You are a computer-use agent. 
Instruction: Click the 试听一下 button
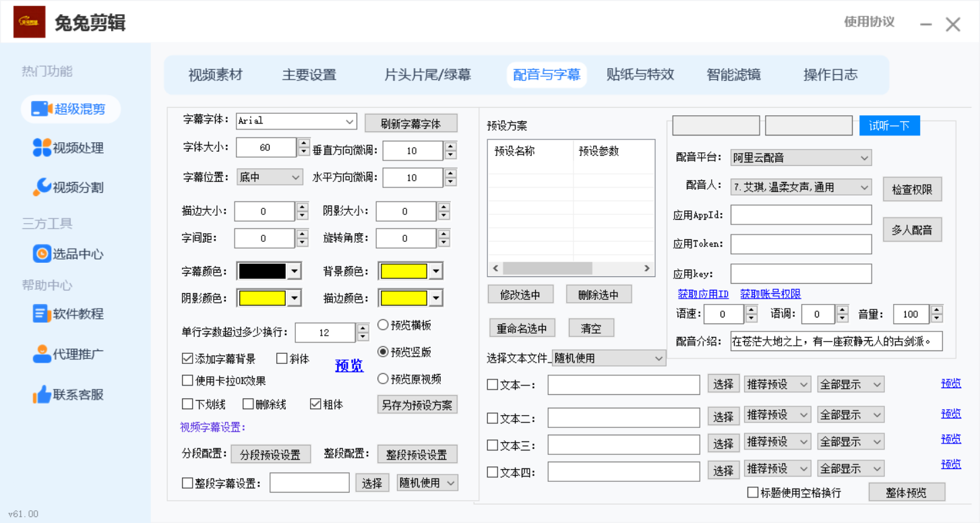pyautogui.click(x=889, y=126)
